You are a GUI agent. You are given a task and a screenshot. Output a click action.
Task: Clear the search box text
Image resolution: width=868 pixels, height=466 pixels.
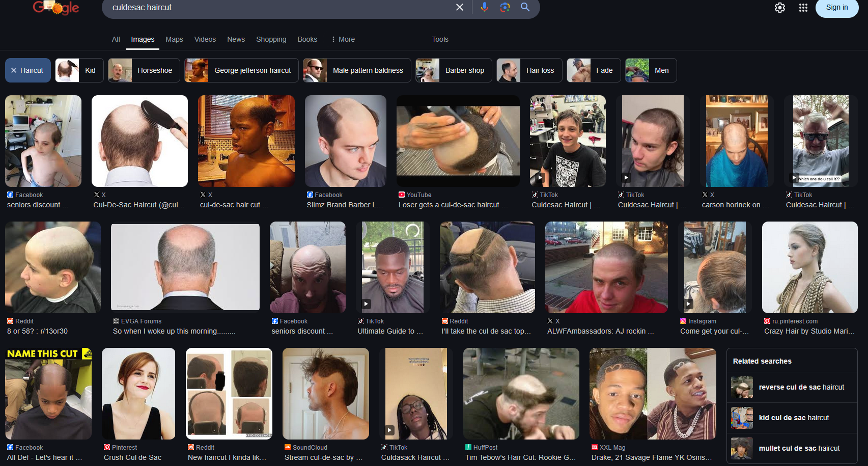coord(459,7)
